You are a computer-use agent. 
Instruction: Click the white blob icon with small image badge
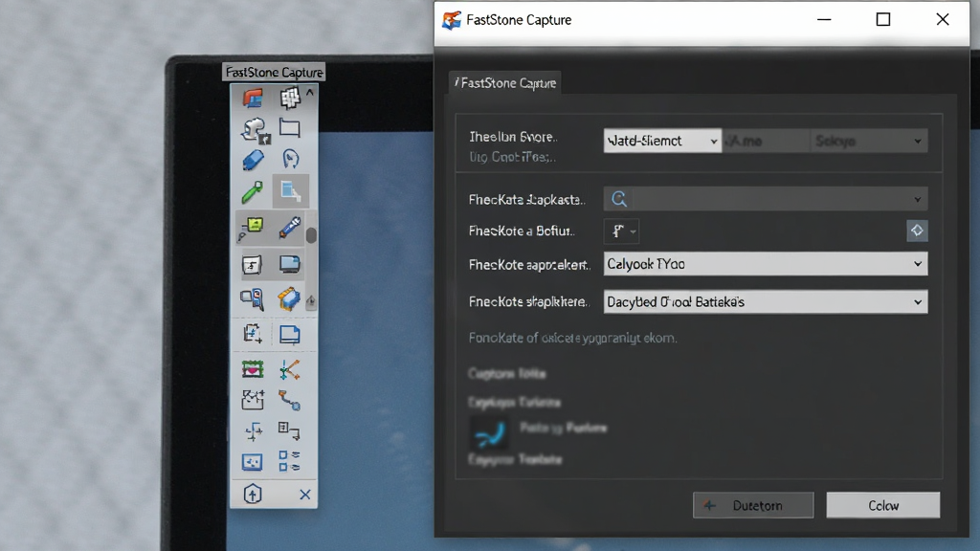(x=255, y=130)
